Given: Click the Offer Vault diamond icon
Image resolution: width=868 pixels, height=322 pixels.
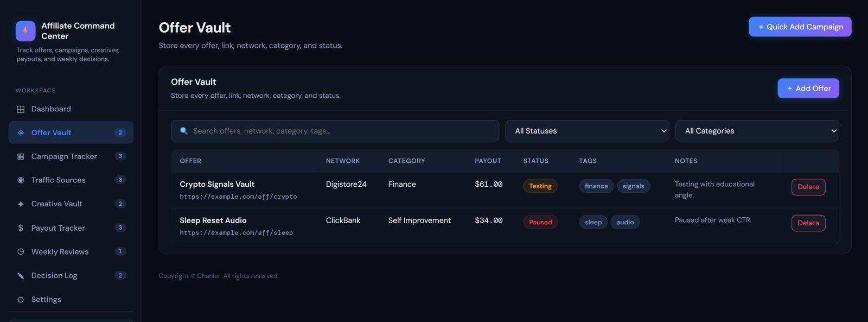Looking at the screenshot, I should pyautogui.click(x=21, y=132).
